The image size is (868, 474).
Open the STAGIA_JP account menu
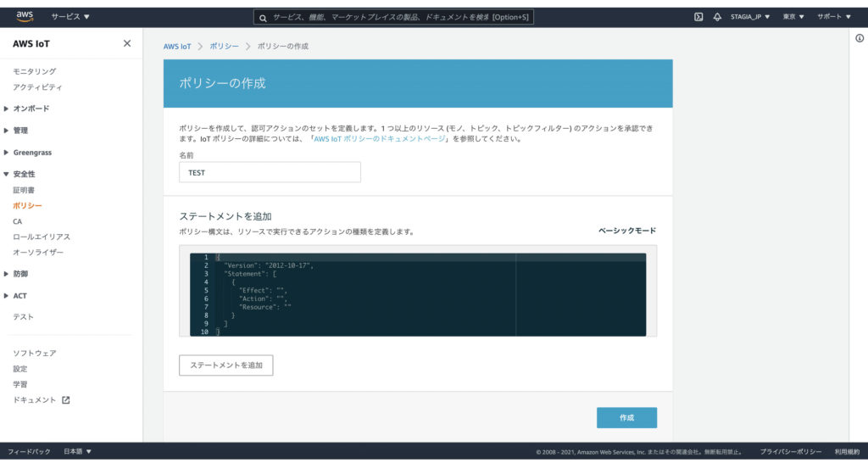coord(750,17)
